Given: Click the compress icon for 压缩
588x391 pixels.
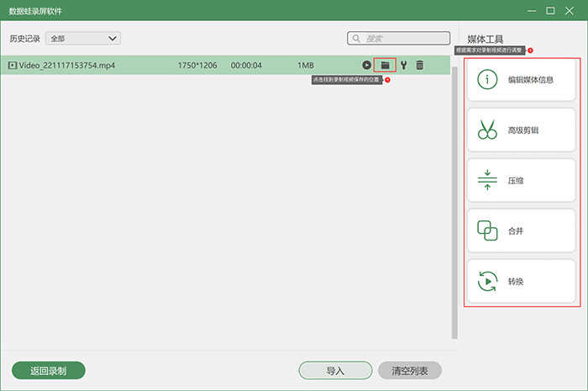Looking at the screenshot, I should tap(487, 180).
